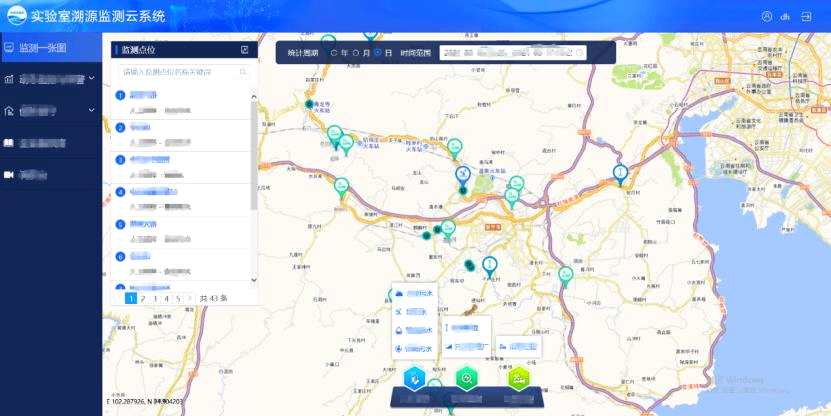
Task: Select first wastewater option in popup list
Action: 414,293
